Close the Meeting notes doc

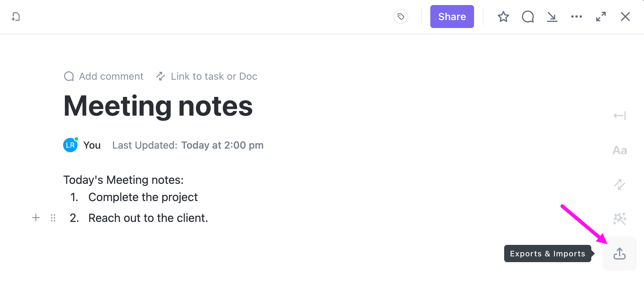[625, 17]
